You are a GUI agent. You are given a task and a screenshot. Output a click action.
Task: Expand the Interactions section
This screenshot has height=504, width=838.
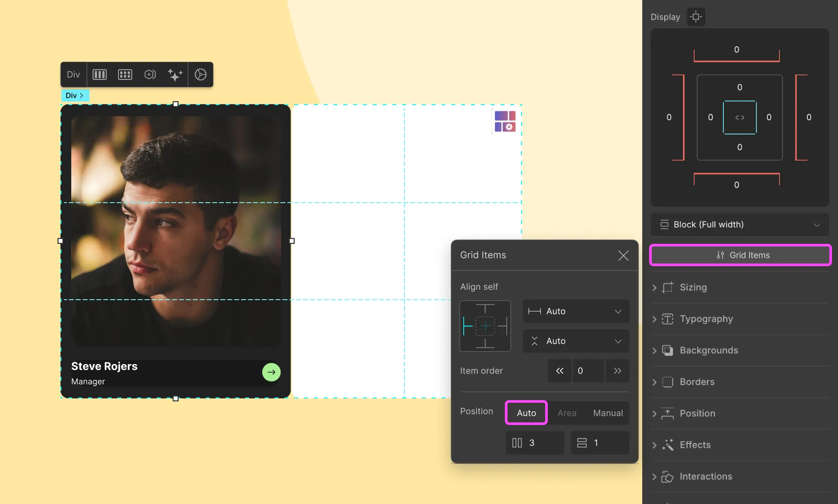click(740, 477)
